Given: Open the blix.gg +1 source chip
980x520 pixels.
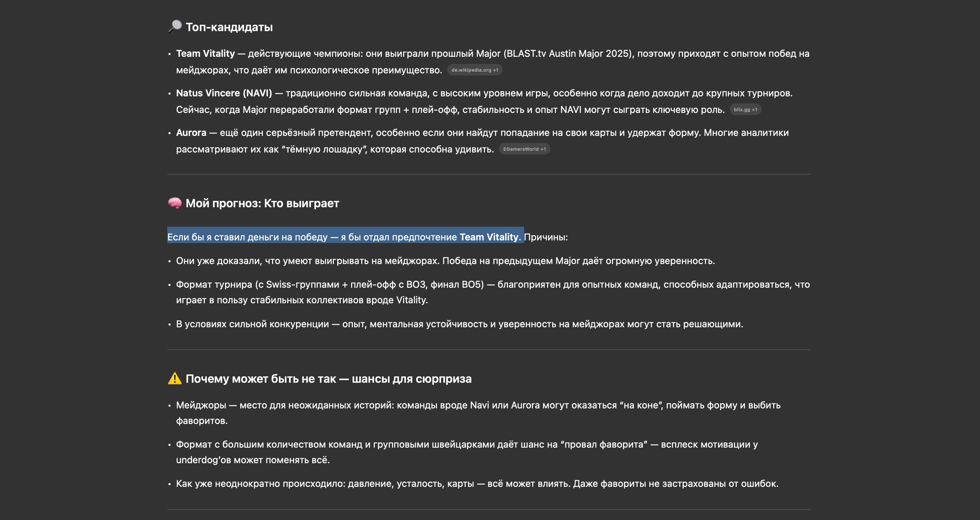Looking at the screenshot, I should coord(745,110).
